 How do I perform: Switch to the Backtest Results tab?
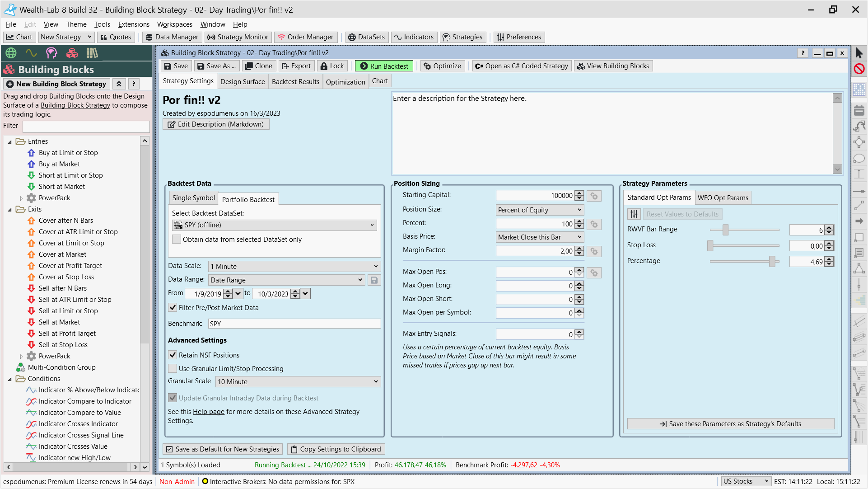[295, 82]
